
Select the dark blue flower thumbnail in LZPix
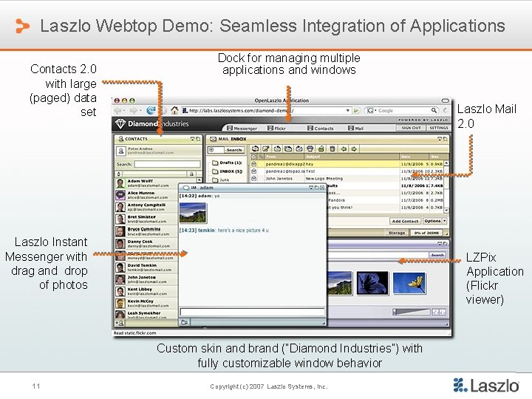coord(372,283)
